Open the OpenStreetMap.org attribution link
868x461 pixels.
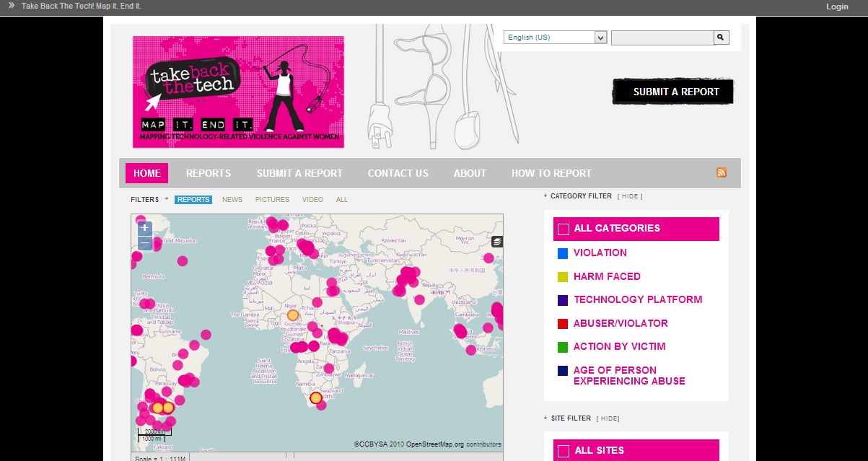pos(435,444)
